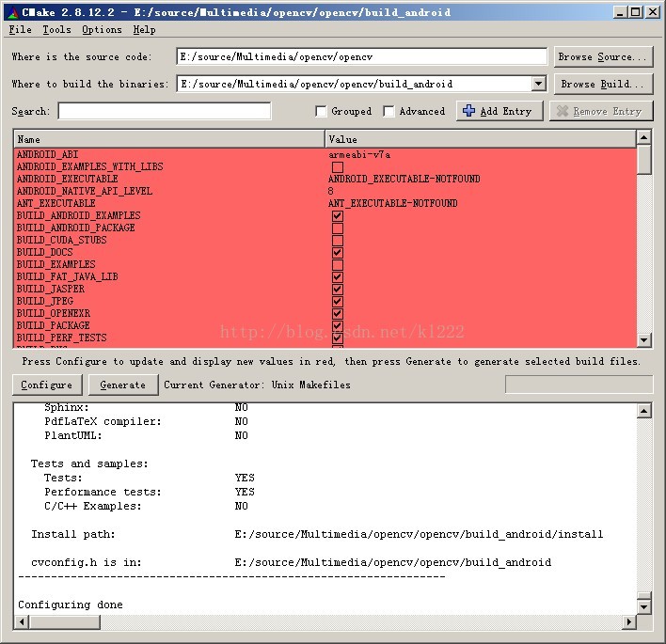
Task: Open the Options menu
Action: click(x=102, y=30)
